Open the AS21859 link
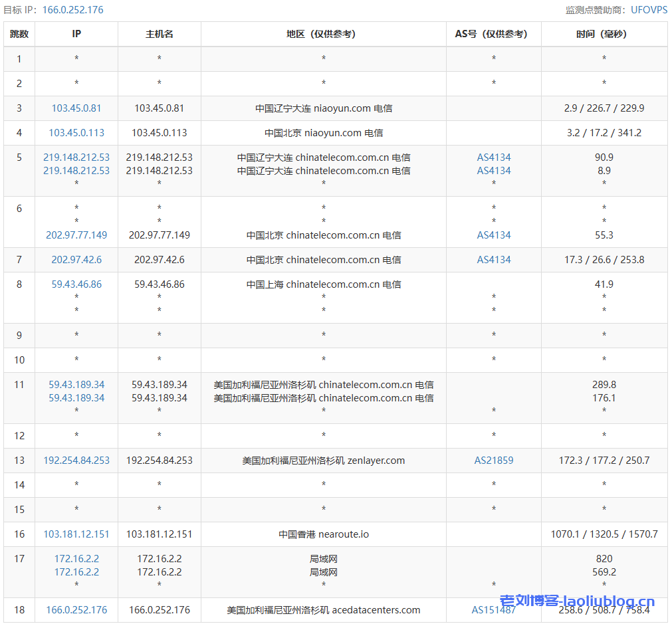The width and height of the screenshot is (672, 626). click(494, 461)
